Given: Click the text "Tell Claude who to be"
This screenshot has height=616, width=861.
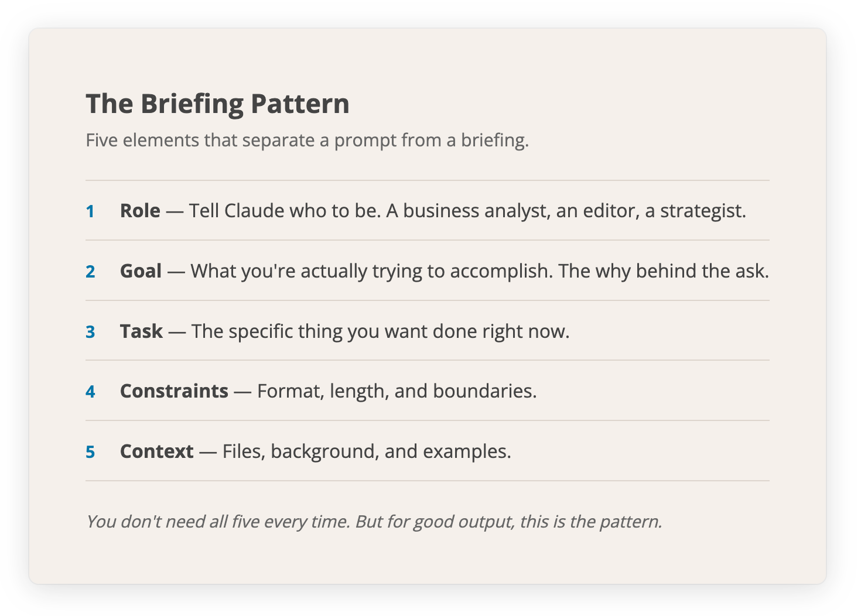Looking at the screenshot, I should [x=285, y=211].
